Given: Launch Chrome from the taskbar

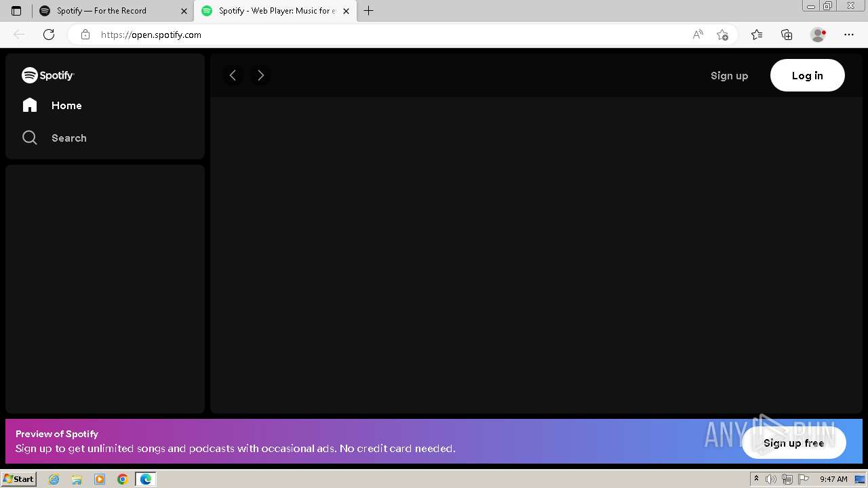Looking at the screenshot, I should tap(123, 479).
